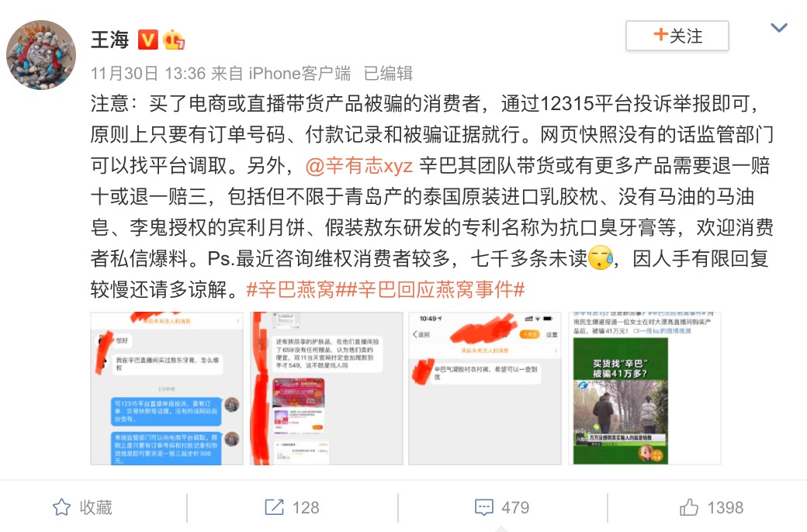Expand the post options chevron
This screenshot has height=532, width=807.
click(x=779, y=28)
